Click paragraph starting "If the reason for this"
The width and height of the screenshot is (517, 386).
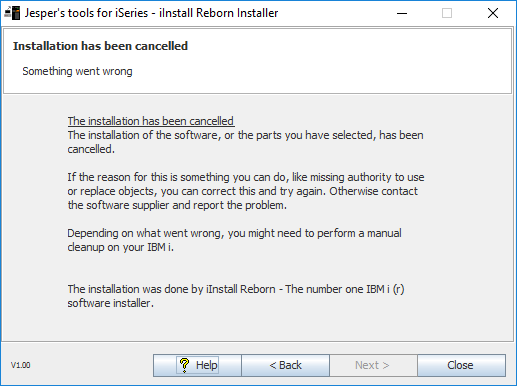tap(246, 191)
